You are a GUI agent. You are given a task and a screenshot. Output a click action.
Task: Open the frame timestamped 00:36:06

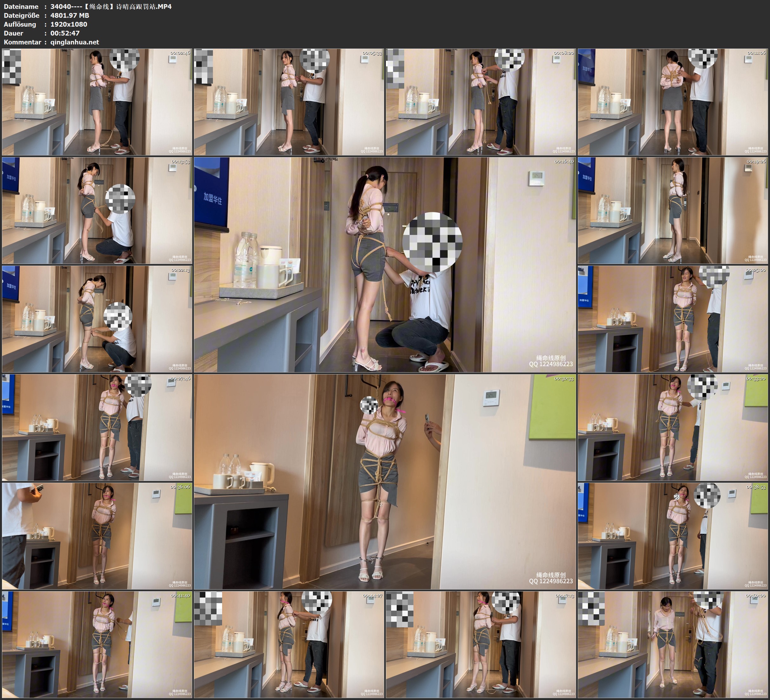point(97,536)
